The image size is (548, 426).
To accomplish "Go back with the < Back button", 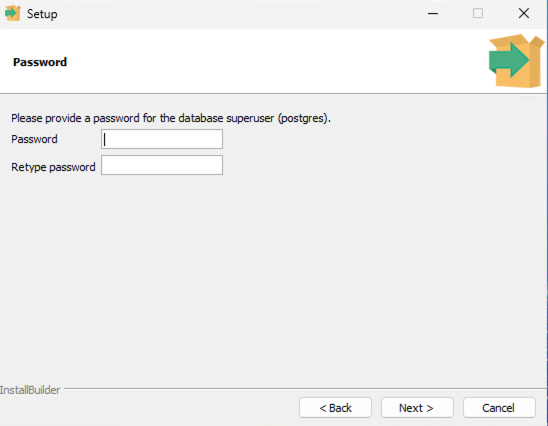I will [335, 407].
